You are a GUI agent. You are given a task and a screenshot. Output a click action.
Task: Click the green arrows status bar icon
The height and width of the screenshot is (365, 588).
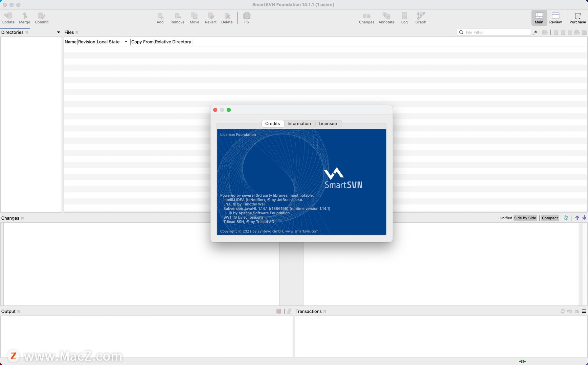coord(522,361)
